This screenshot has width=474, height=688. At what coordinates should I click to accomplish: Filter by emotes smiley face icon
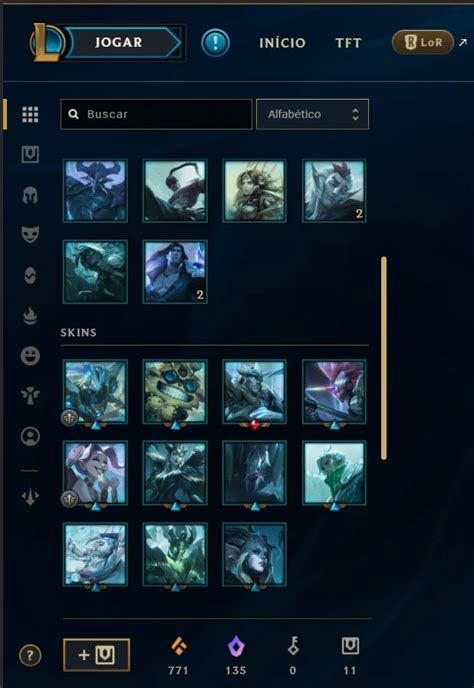[x=30, y=356]
